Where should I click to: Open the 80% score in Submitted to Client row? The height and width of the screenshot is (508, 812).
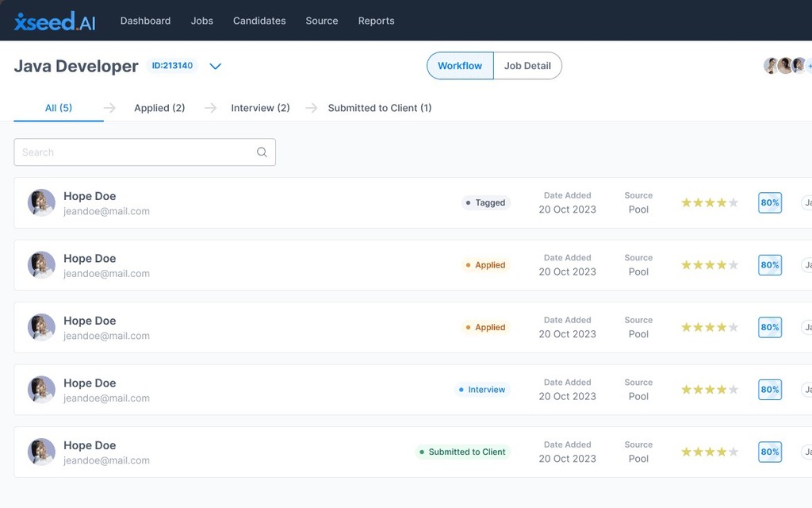pyautogui.click(x=770, y=452)
